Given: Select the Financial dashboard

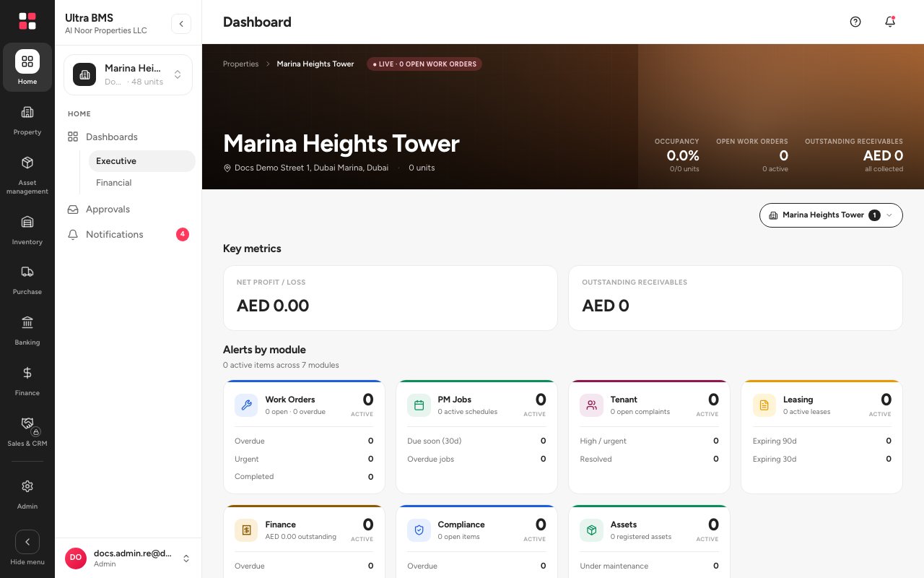Looking at the screenshot, I should (x=141, y=183).
